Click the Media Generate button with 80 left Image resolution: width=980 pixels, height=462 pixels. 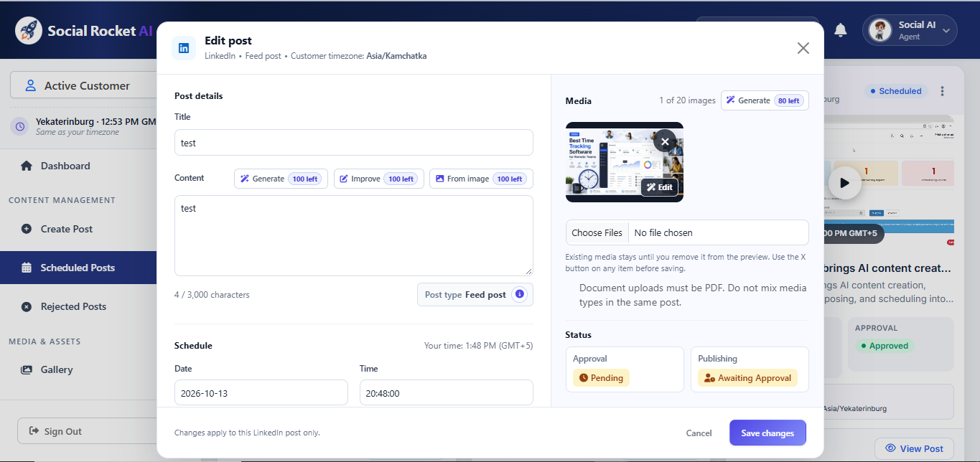(765, 100)
